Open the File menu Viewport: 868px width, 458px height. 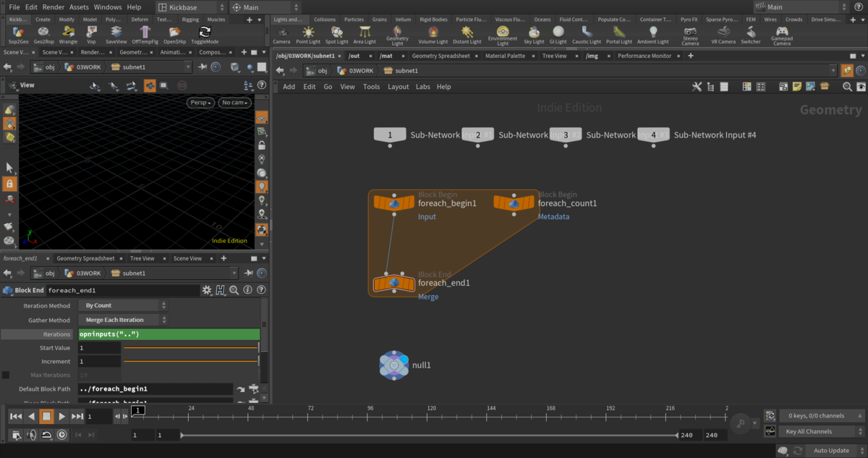(14, 7)
